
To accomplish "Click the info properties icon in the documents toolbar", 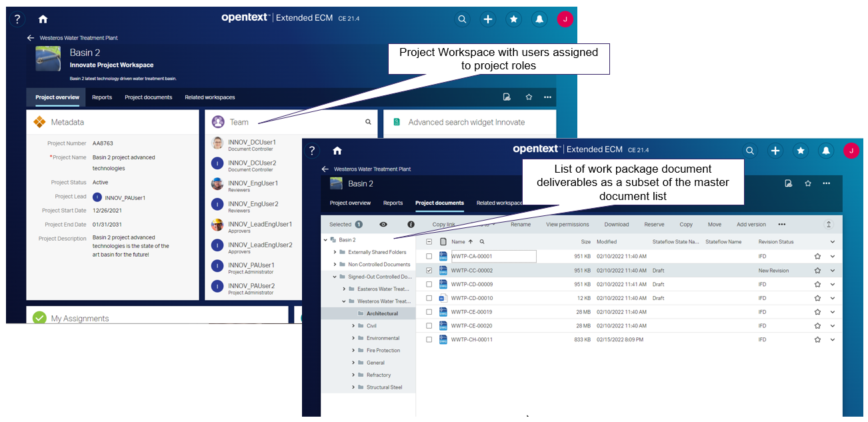I will (x=411, y=225).
